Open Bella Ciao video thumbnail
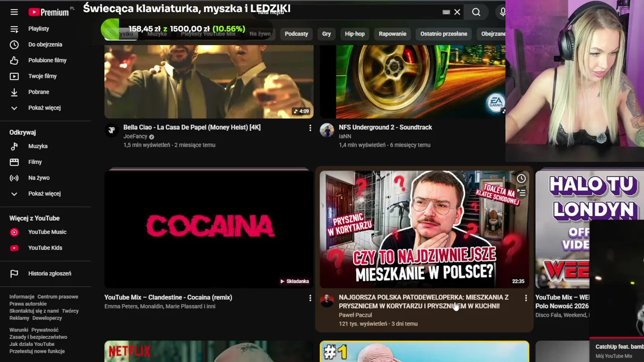This screenshot has width=644, height=362. coord(209,81)
